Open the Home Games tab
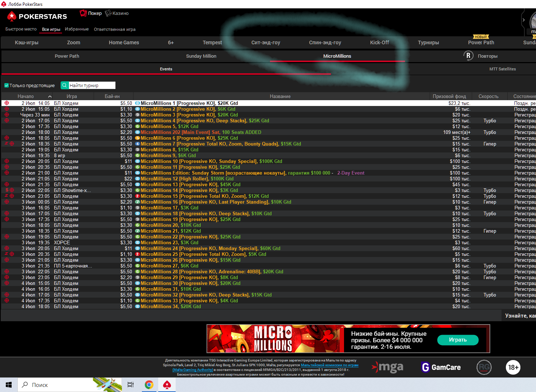This screenshot has height=392, width=536. [x=124, y=42]
